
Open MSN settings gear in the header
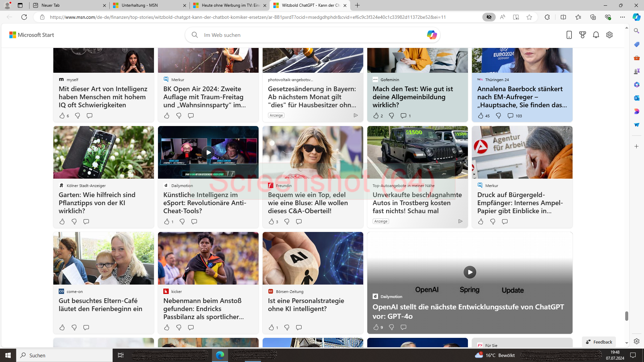click(x=609, y=35)
